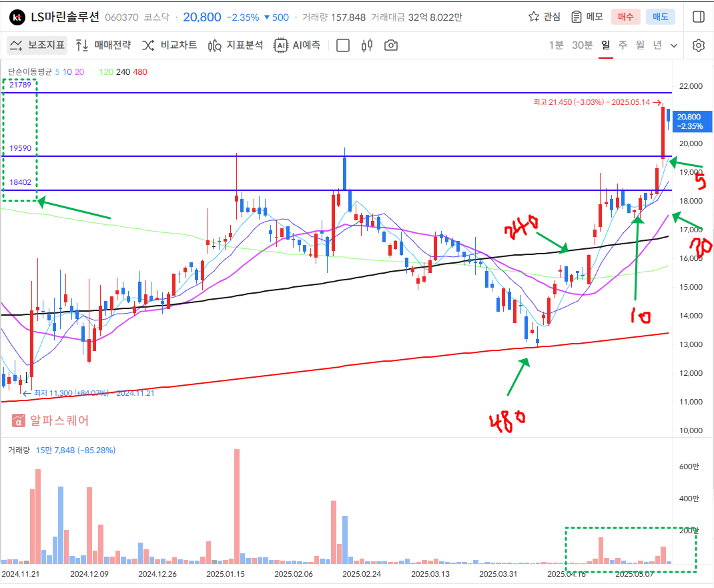Select the 월 monthly interval
The height and width of the screenshot is (588, 714).
point(640,45)
